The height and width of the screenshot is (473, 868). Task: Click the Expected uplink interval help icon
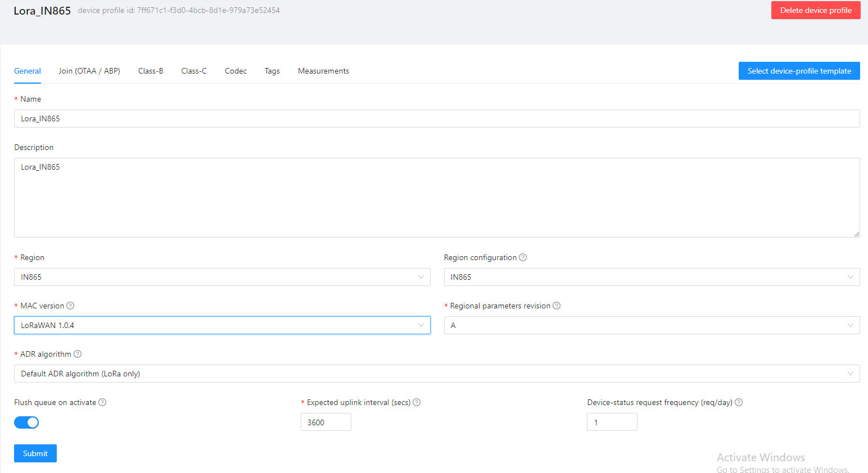417,402
